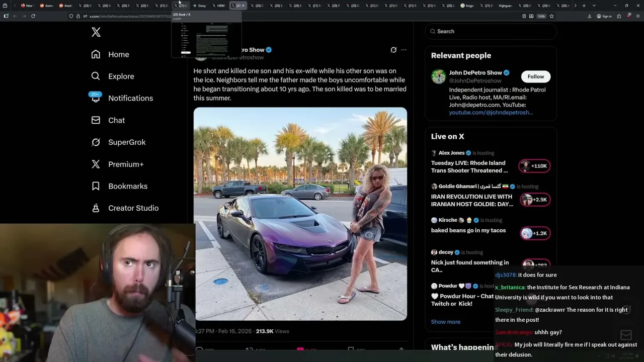
Task: Toggle the picture-in-picture icon in address bar
Action: pos(531,16)
